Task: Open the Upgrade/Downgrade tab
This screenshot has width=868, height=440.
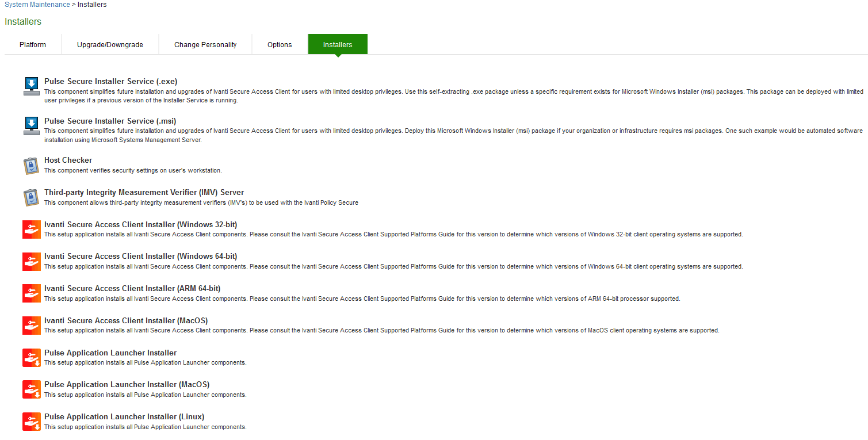Action: click(x=110, y=44)
